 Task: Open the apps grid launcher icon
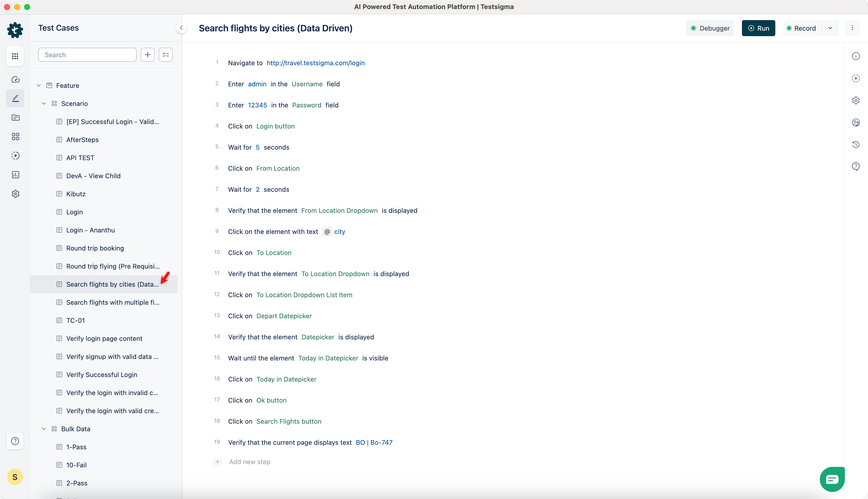click(15, 56)
